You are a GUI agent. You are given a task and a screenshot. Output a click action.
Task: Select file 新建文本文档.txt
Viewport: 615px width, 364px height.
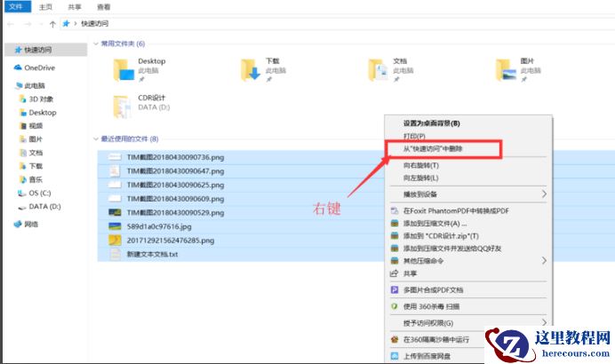[x=152, y=254]
